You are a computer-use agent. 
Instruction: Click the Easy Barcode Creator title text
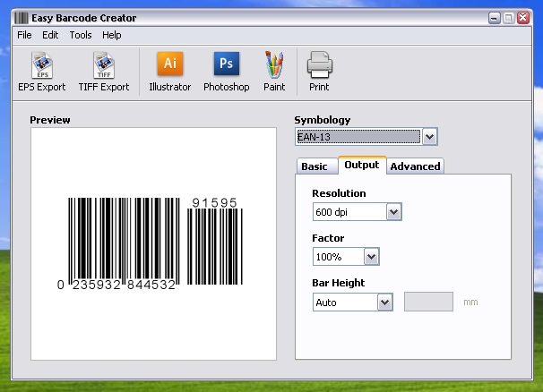(84, 18)
